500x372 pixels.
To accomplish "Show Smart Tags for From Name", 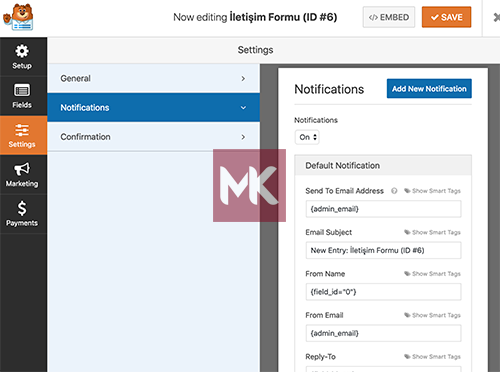I will (432, 274).
